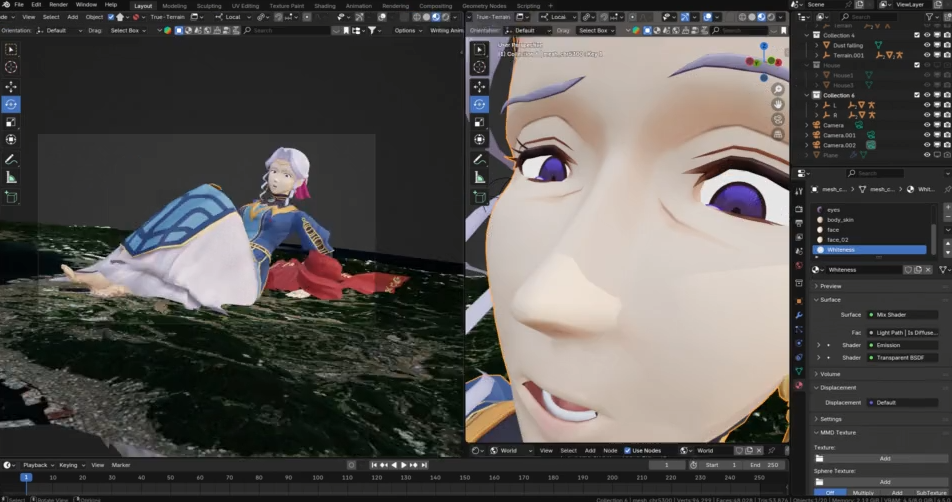The width and height of the screenshot is (952, 502).
Task: Open the Render menu
Action: coord(59,5)
